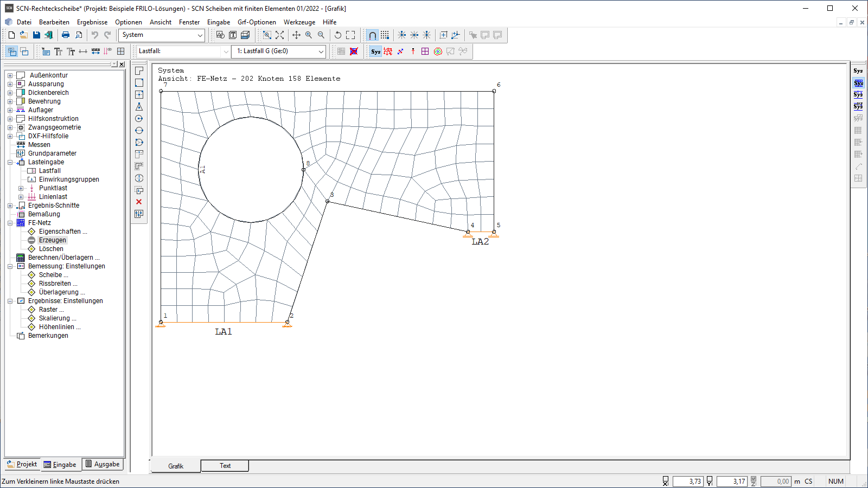
Task: Toggle the dimension line display icon
Action: [x=83, y=52]
